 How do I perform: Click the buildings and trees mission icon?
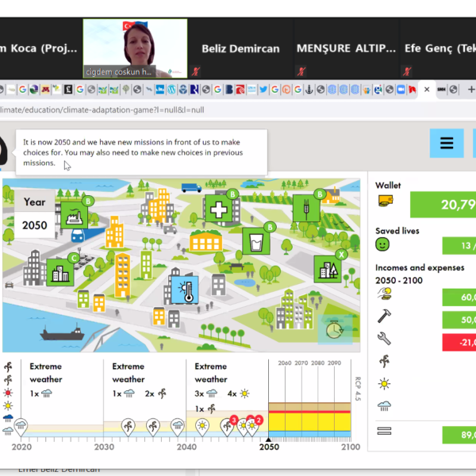[x=327, y=268]
